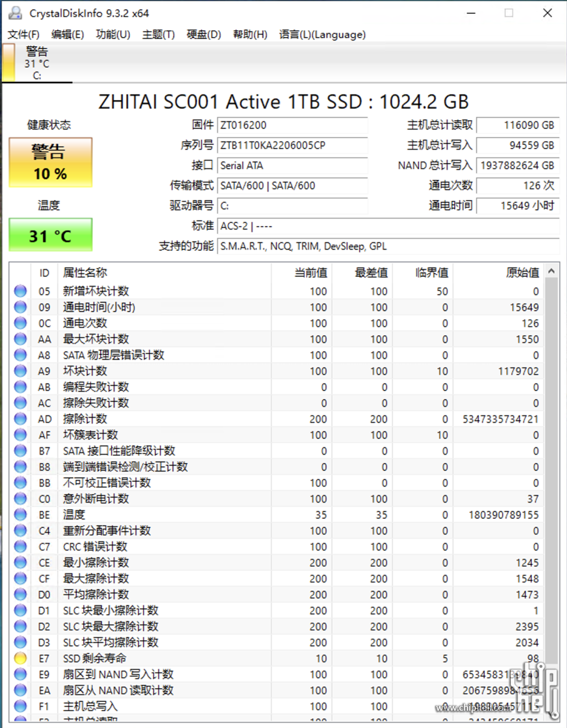Click status orb for D2 SLC 块最大擦除计数

pyautogui.click(x=21, y=626)
